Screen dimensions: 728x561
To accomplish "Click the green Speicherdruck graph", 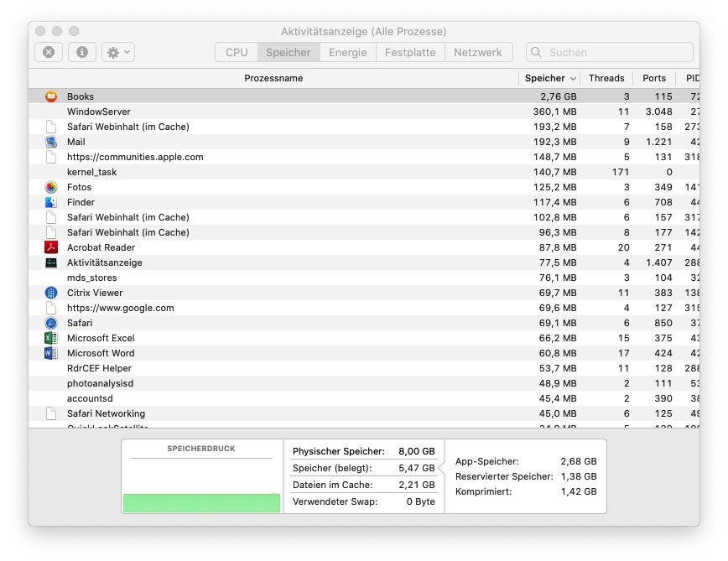I will tap(201, 502).
